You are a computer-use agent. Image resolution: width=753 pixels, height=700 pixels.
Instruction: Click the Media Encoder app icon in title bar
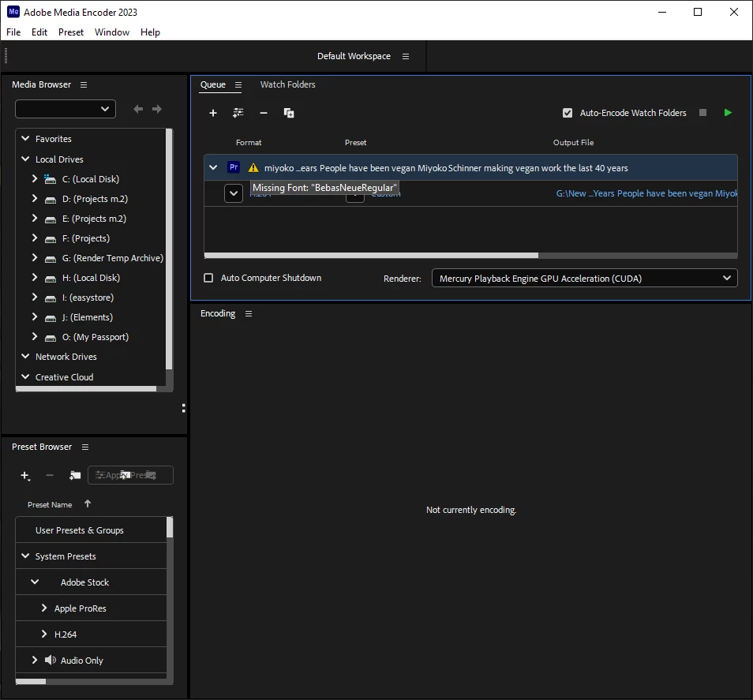point(13,12)
